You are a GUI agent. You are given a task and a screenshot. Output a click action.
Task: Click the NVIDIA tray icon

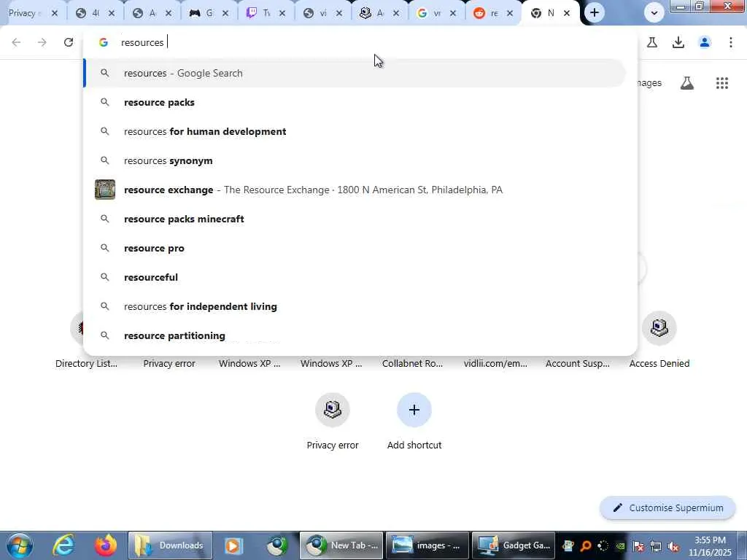coord(620,547)
